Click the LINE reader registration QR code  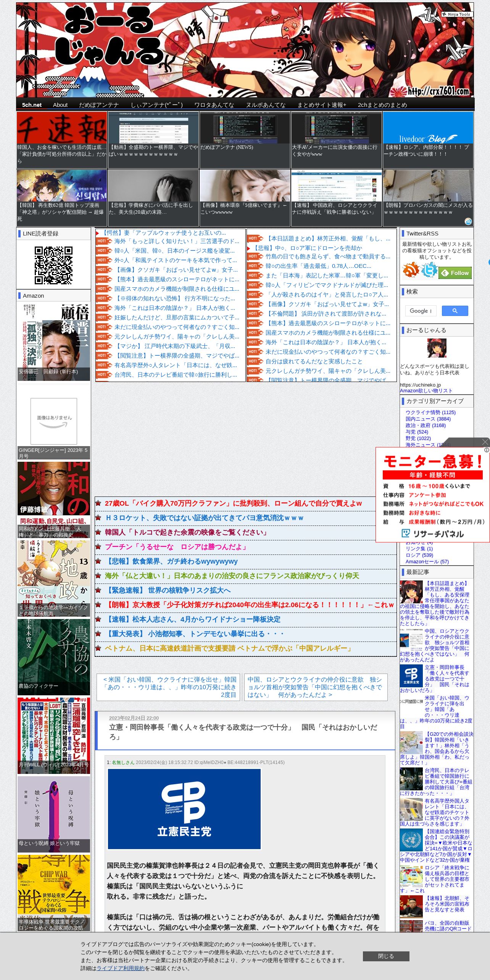(x=53, y=265)
